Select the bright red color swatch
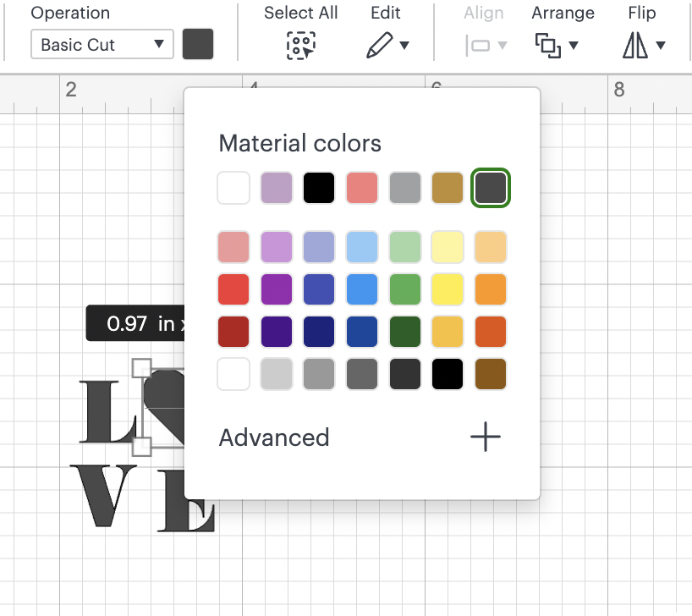Viewport: 692px width, 616px height. click(233, 289)
